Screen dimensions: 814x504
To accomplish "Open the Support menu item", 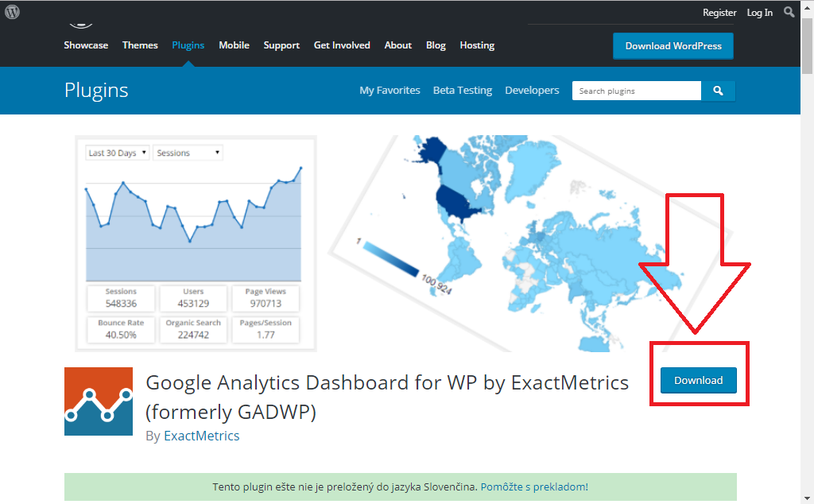I will click(x=281, y=45).
